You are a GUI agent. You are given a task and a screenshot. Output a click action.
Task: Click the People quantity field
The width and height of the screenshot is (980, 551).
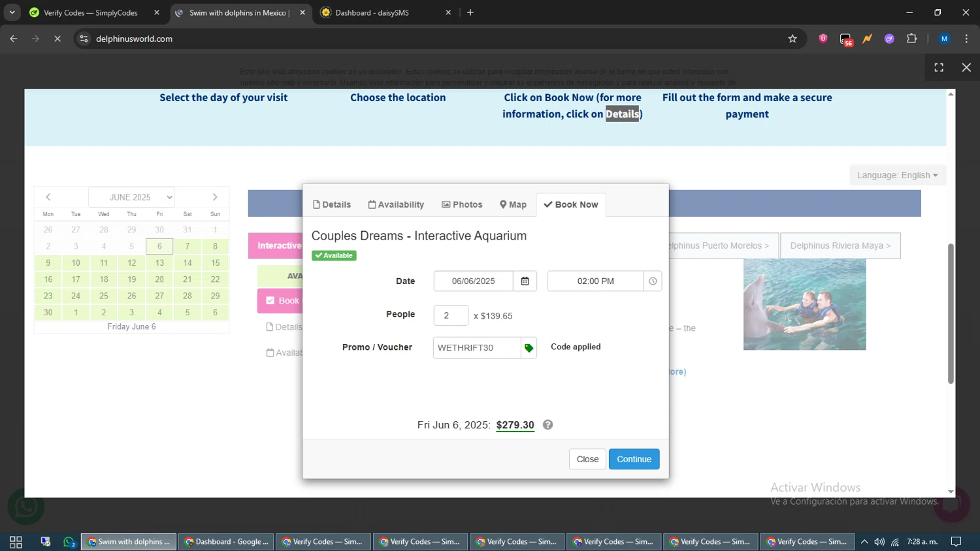451,315
